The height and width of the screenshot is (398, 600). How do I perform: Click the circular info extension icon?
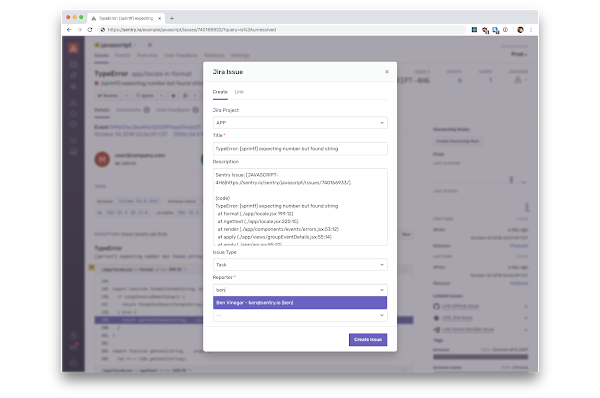pyautogui.click(x=505, y=29)
